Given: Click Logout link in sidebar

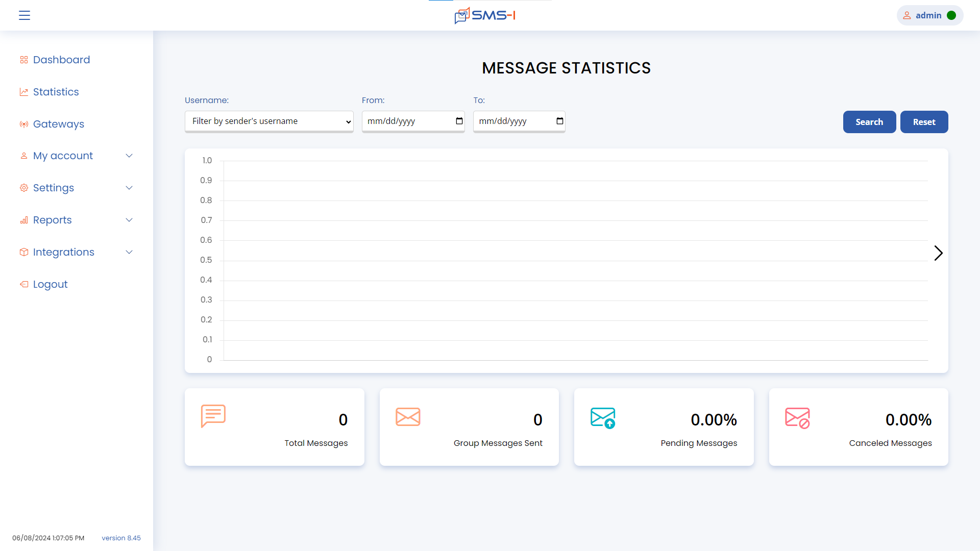Looking at the screenshot, I should [x=50, y=284].
